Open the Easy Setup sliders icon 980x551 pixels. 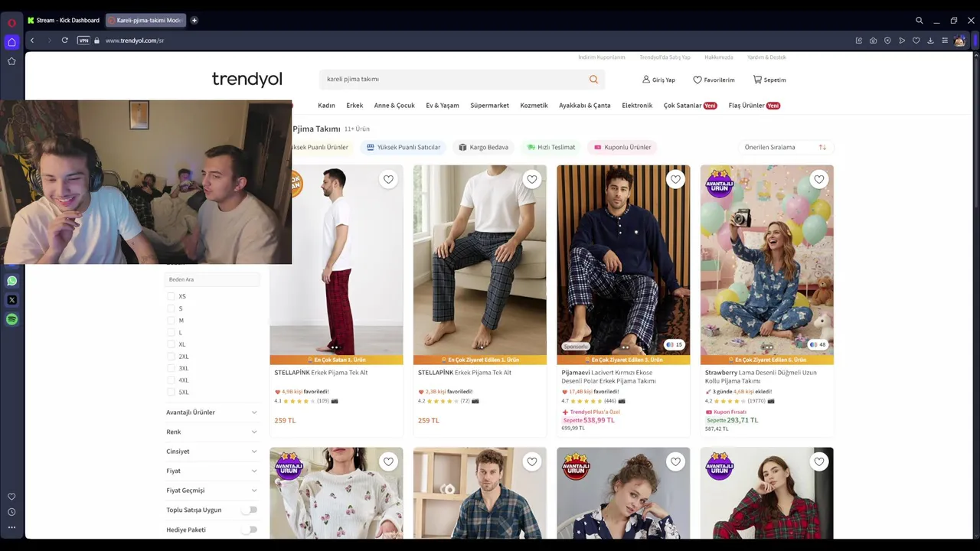pyautogui.click(x=945, y=41)
